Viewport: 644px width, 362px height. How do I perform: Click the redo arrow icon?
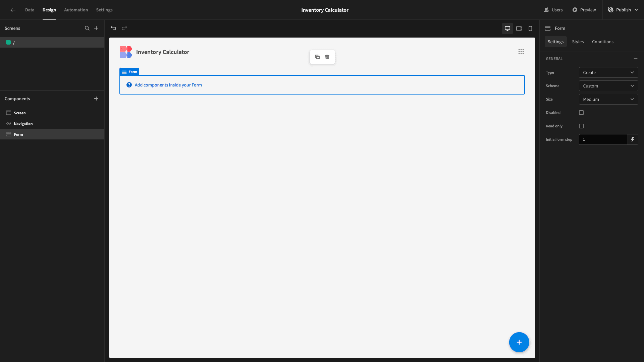pyautogui.click(x=124, y=28)
